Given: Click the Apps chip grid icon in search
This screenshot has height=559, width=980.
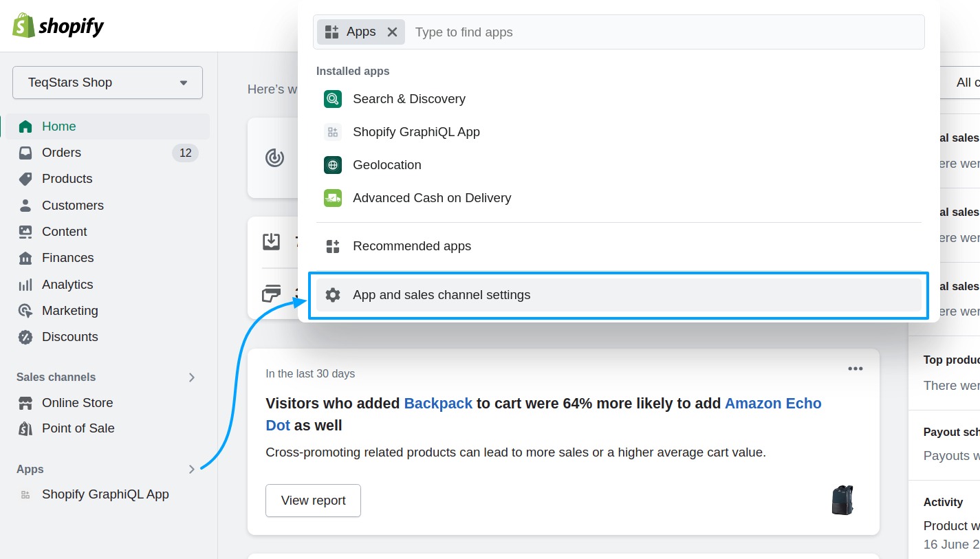Looking at the screenshot, I should (x=332, y=32).
